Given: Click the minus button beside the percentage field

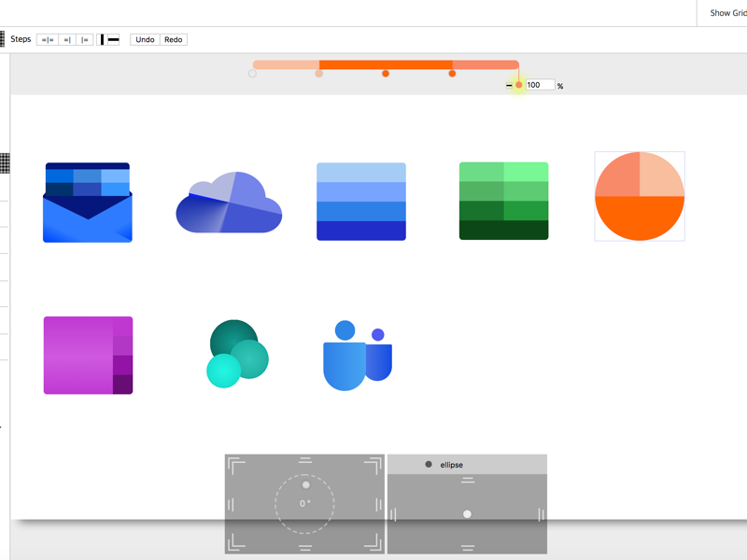Looking at the screenshot, I should point(509,85).
